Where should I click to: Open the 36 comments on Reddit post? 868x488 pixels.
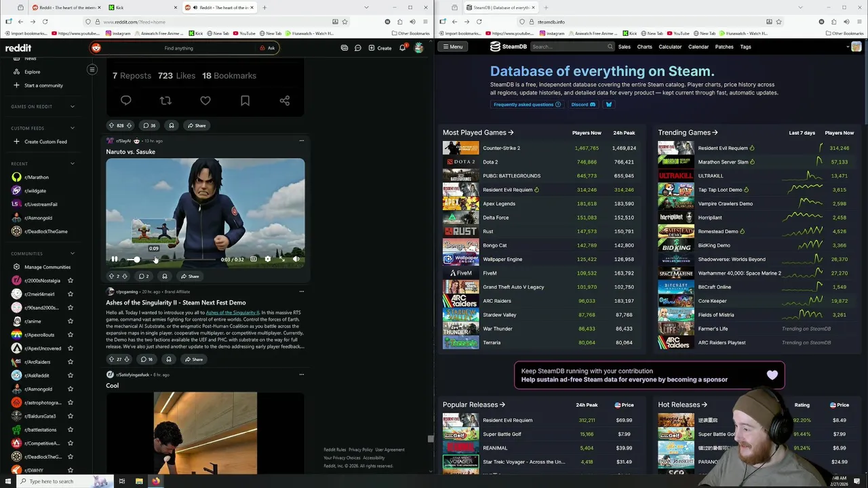[149, 125]
